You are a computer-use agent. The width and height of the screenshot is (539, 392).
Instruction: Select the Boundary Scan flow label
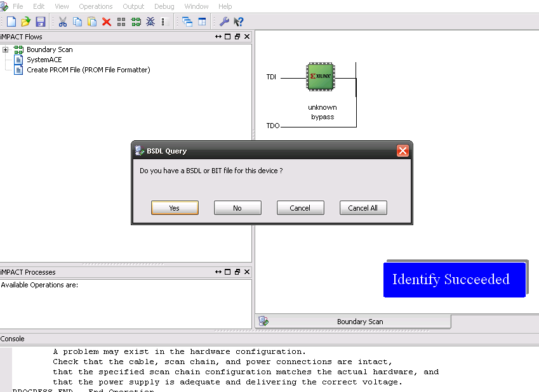pos(50,49)
